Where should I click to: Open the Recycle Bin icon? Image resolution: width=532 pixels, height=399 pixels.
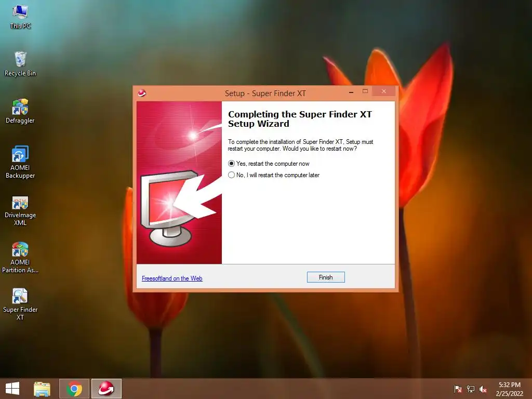point(20,64)
